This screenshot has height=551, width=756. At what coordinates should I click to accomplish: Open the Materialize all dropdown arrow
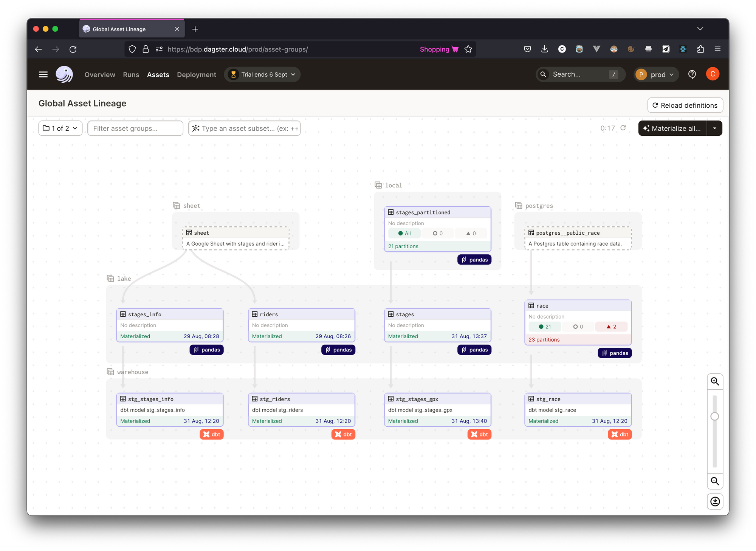714,128
